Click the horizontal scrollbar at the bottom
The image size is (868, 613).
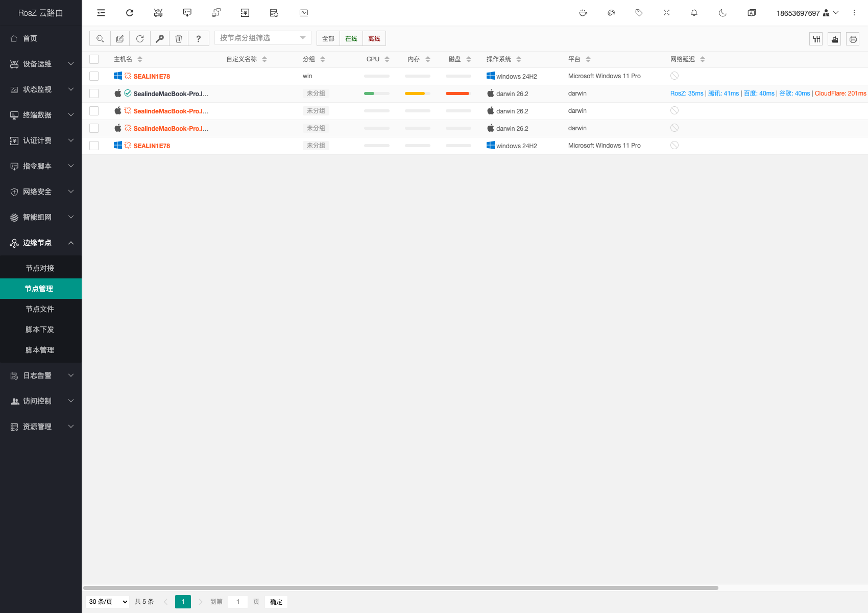400,588
